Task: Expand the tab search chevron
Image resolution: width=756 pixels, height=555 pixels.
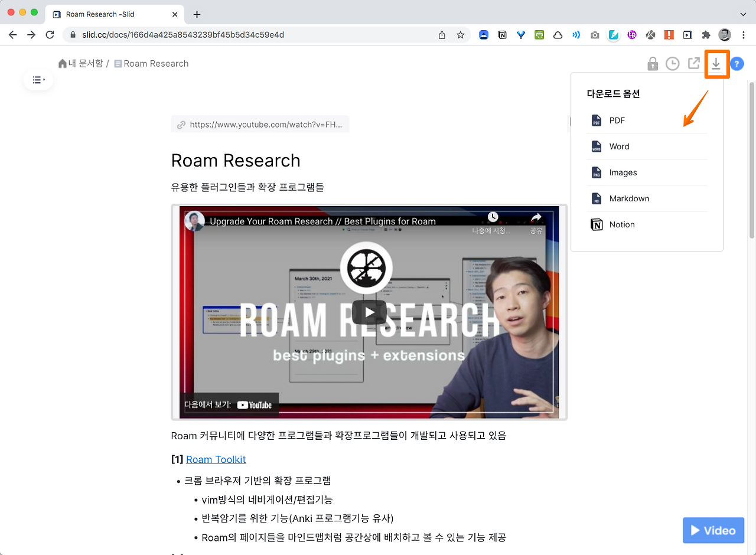Action: 743,14
